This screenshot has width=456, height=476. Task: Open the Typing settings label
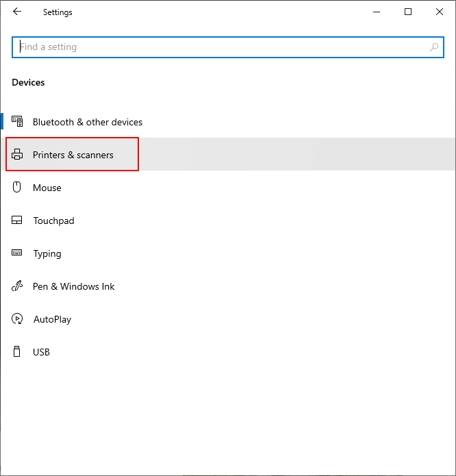click(47, 253)
